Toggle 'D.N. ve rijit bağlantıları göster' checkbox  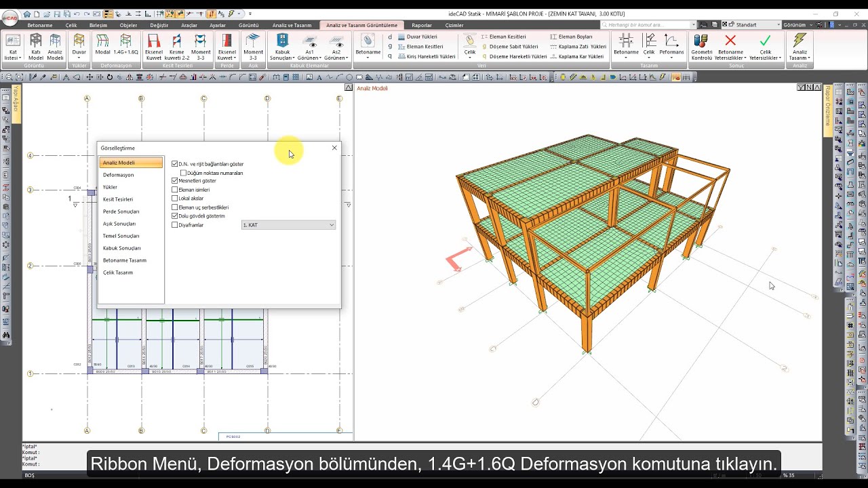pos(175,164)
